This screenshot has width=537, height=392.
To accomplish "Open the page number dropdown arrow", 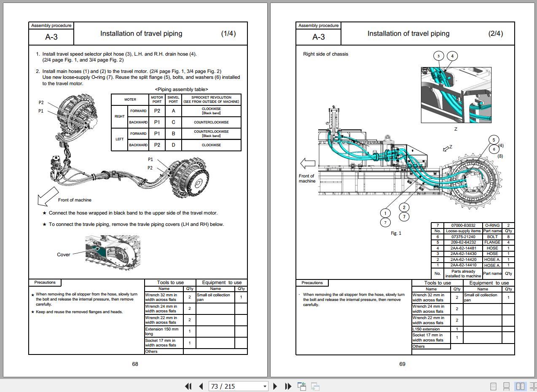I will (265, 386).
